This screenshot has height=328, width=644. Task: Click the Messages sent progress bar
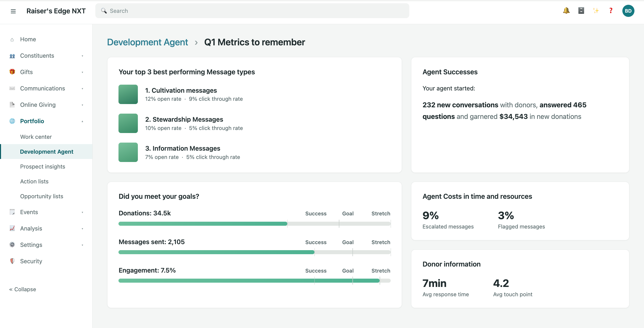click(x=254, y=252)
